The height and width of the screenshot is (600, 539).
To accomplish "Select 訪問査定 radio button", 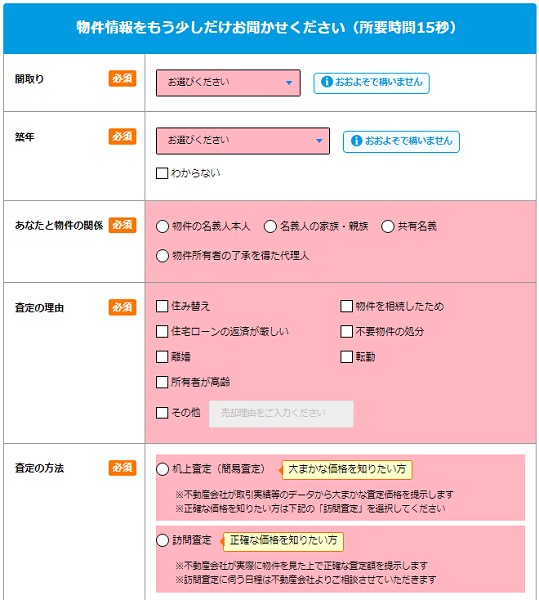I will 162,540.
